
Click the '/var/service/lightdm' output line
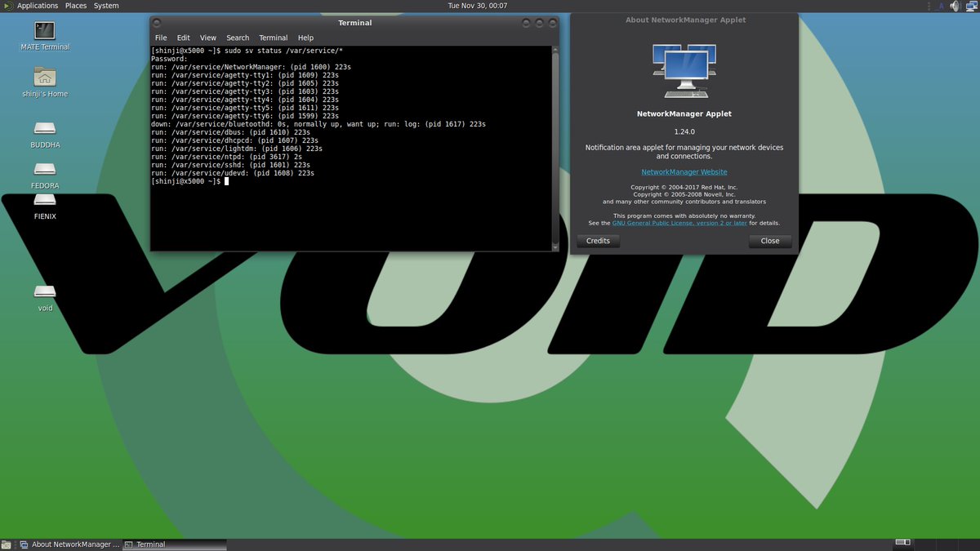point(237,149)
